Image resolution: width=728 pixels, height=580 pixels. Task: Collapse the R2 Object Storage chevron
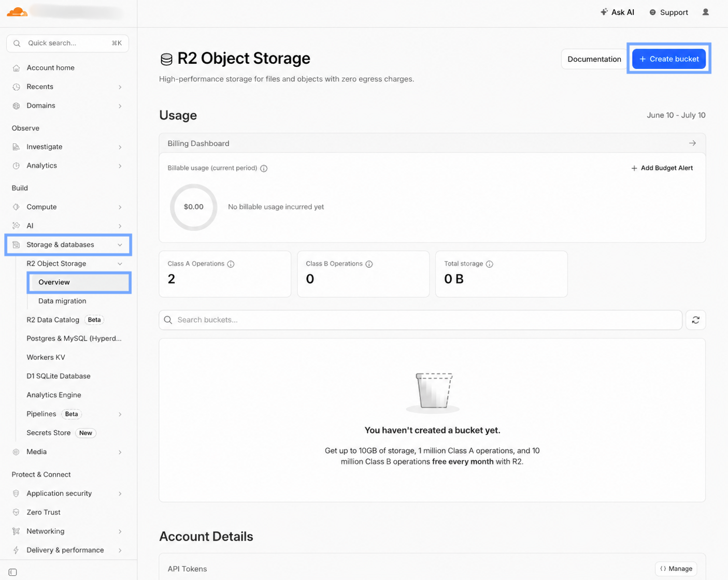click(120, 264)
